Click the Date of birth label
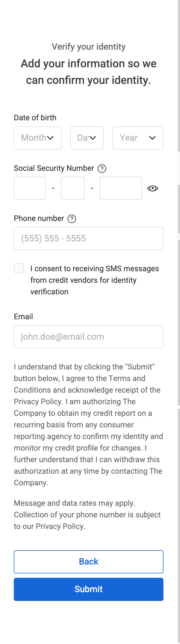180x644 pixels. pyautogui.click(x=35, y=118)
